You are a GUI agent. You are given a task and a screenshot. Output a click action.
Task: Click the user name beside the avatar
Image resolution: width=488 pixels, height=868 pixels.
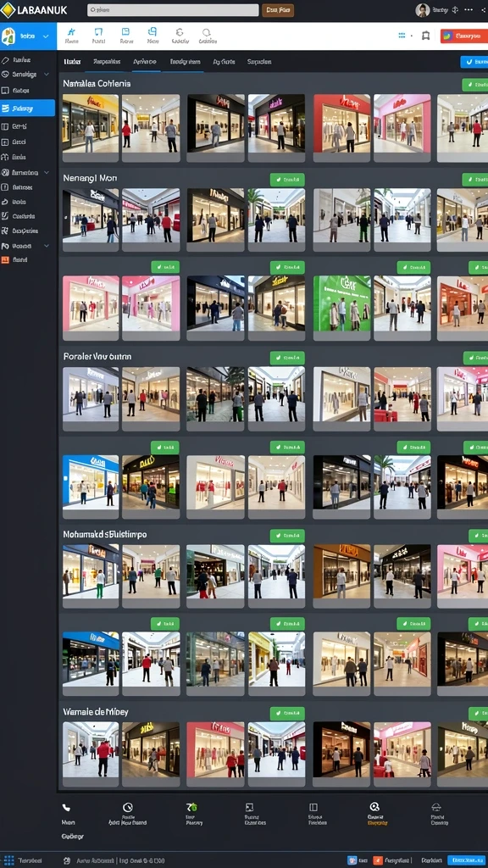pyautogui.click(x=441, y=10)
